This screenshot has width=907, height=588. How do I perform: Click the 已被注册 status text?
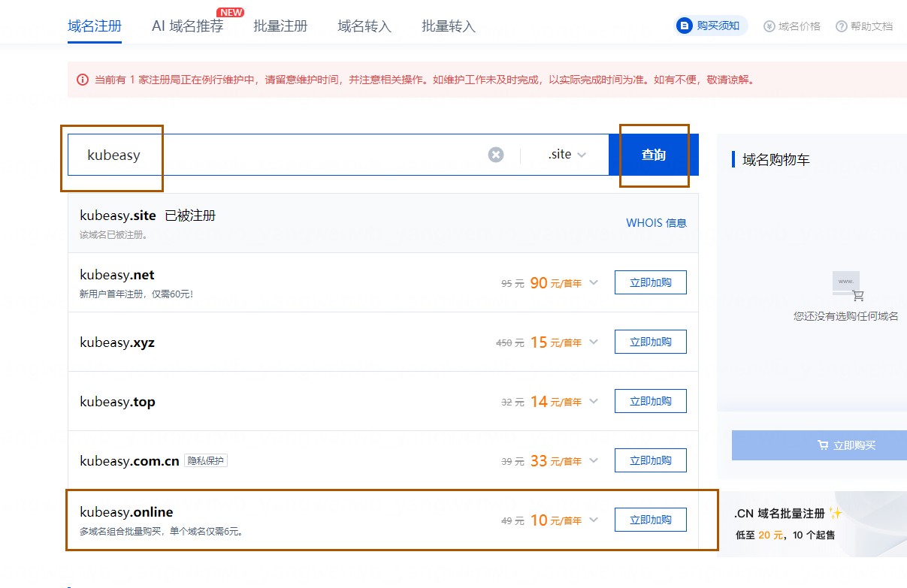[x=190, y=216]
